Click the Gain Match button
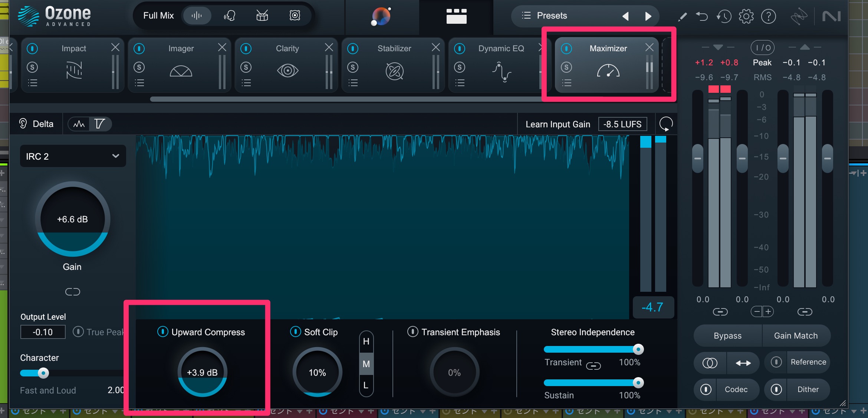Viewport: 868px width, 418px height. pos(796,335)
